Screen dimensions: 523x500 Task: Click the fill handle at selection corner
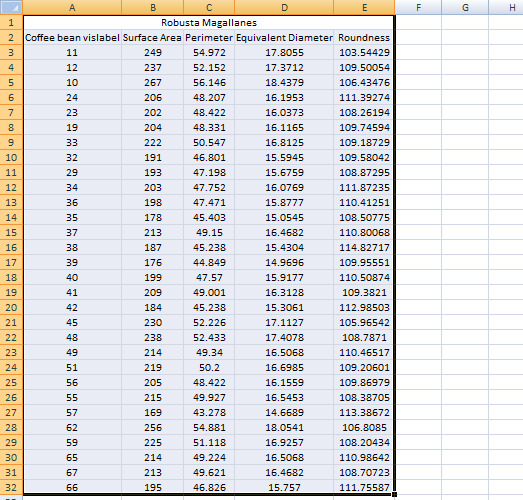[394, 494]
